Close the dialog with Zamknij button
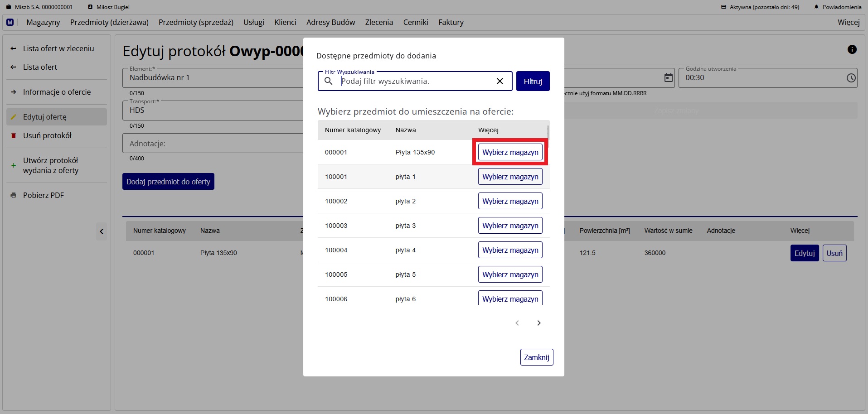The width and height of the screenshot is (868, 414). pyautogui.click(x=536, y=357)
